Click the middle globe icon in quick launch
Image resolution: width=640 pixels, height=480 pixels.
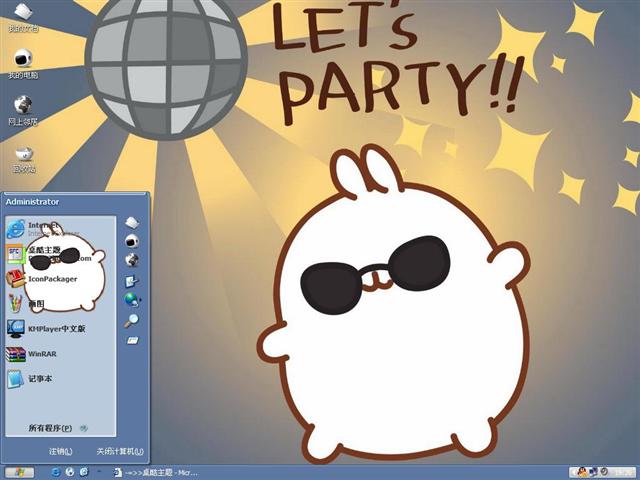tap(70, 472)
